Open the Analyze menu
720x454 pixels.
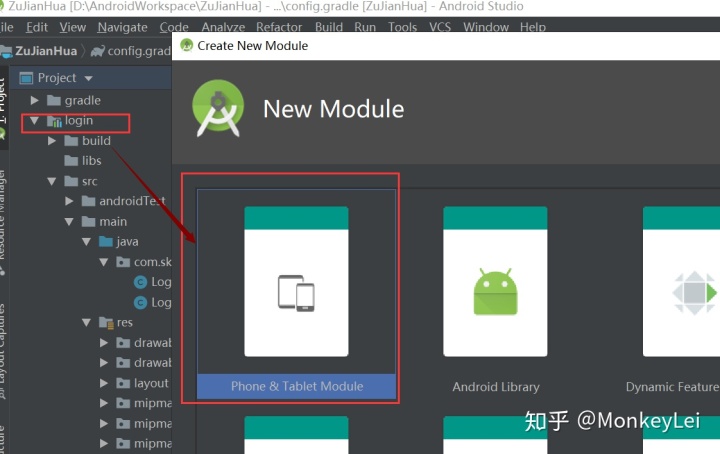point(223,27)
